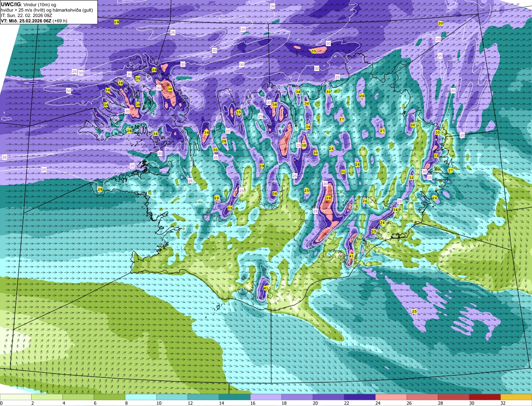Viewport: 532px width, 406px height.
Task: Click the legend scale number 22
Action: (x=347, y=403)
